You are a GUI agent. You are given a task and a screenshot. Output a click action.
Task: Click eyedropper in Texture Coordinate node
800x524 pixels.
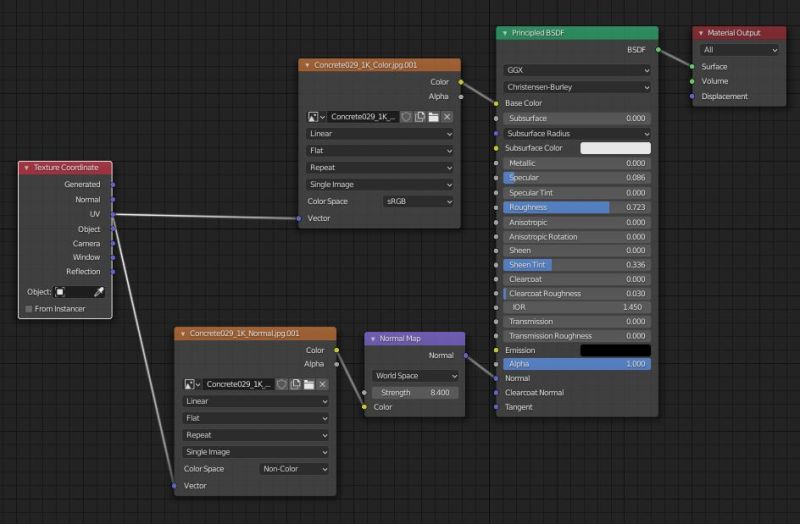point(99,292)
